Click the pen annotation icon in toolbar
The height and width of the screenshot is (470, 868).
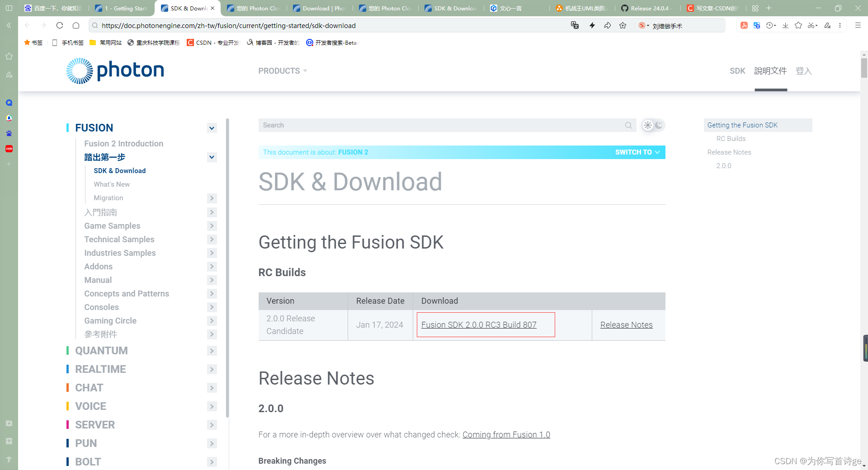[x=827, y=25]
